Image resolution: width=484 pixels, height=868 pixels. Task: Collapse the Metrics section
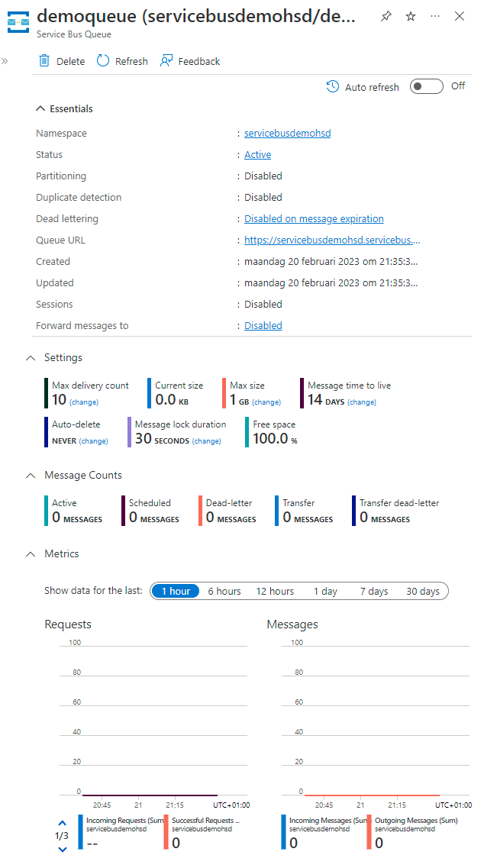pos(31,553)
